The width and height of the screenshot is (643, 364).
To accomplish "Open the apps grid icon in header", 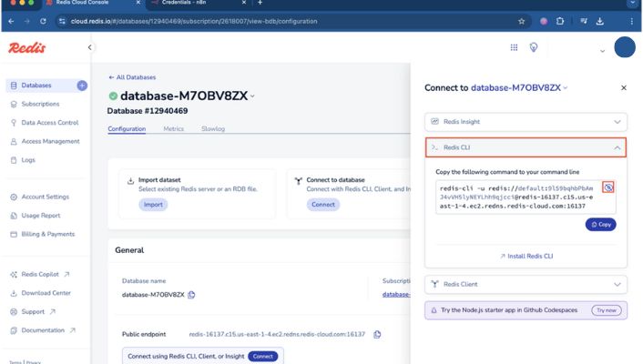I will tap(514, 47).
